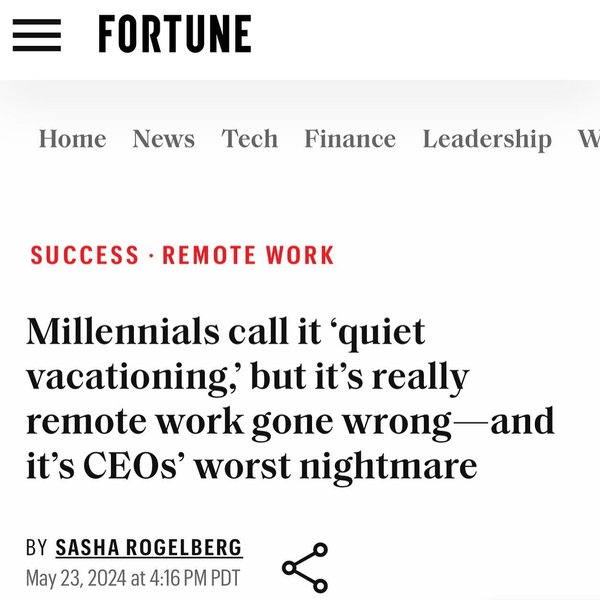Click 'worst nightmare' in the headline
Image resolution: width=600 pixels, height=600 pixels.
coord(336,466)
